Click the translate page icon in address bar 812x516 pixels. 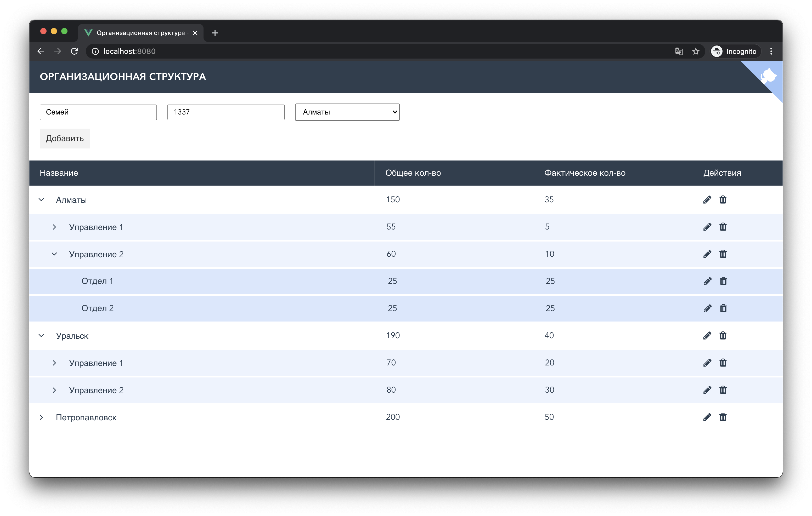[679, 51]
